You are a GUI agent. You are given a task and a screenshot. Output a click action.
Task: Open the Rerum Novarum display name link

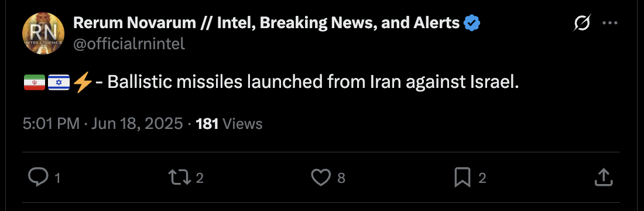266,23
